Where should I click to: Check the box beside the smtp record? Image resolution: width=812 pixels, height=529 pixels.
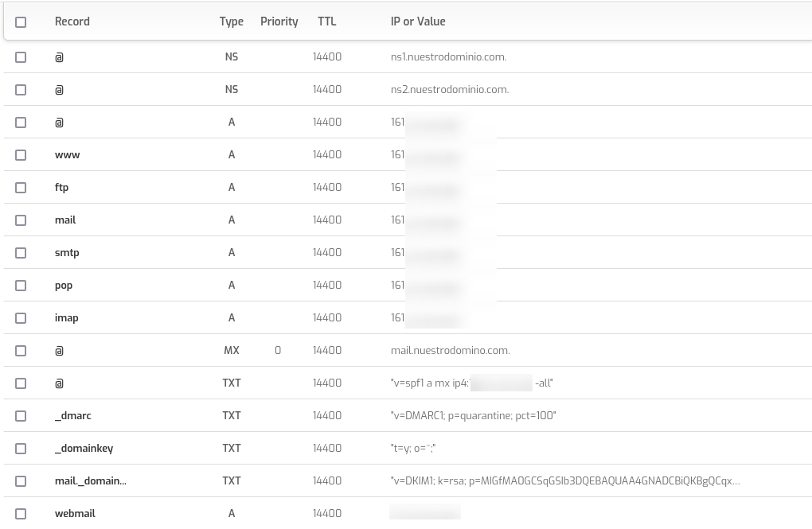[x=21, y=253]
